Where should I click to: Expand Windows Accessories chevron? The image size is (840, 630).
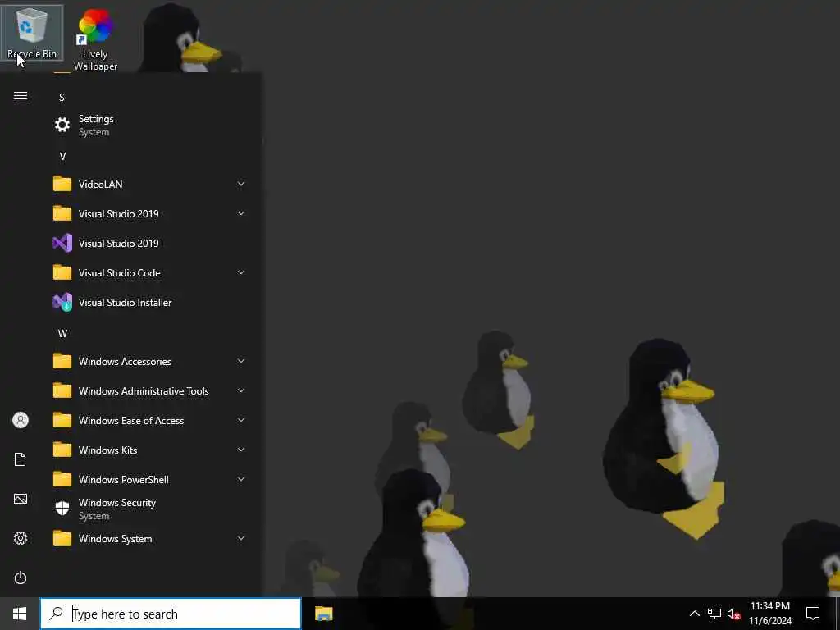point(241,361)
